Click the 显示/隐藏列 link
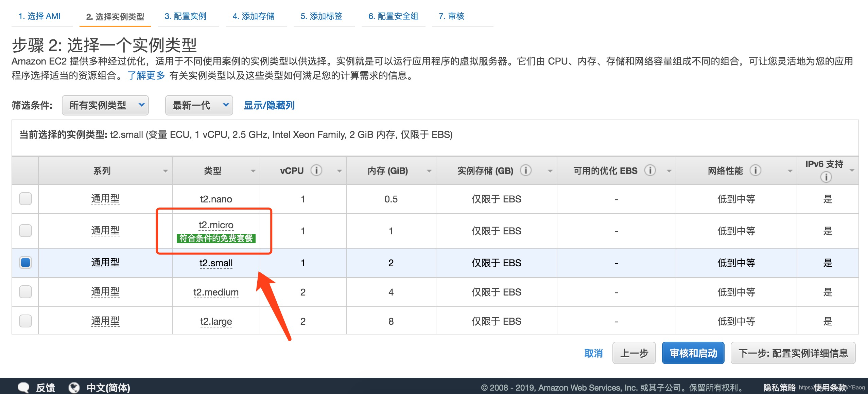The width and height of the screenshot is (868, 394). tap(269, 105)
